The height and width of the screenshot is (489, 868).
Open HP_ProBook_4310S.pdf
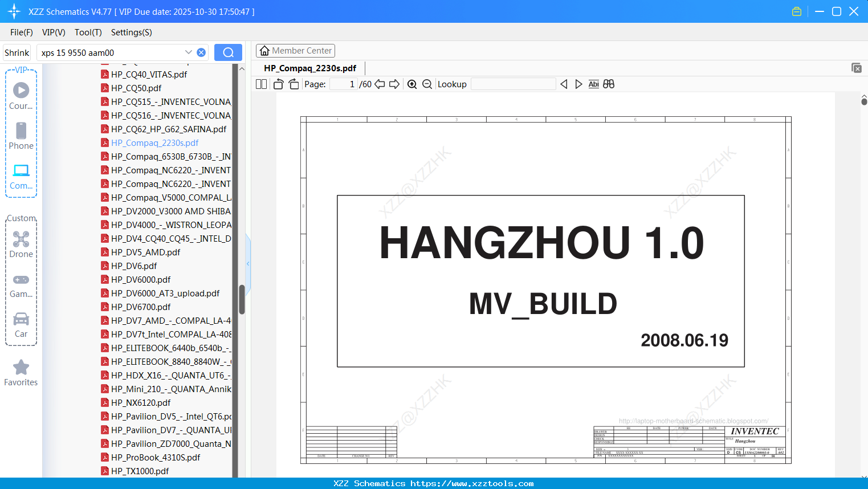tap(150, 457)
